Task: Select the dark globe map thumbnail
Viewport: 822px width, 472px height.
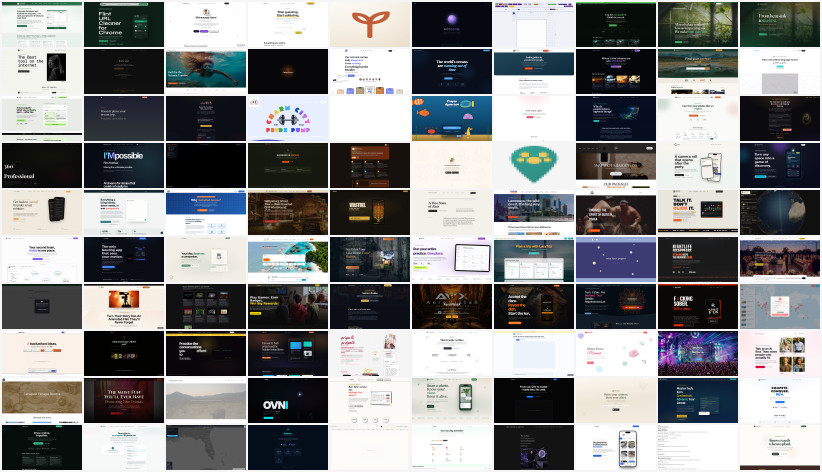Action: (x=780, y=213)
